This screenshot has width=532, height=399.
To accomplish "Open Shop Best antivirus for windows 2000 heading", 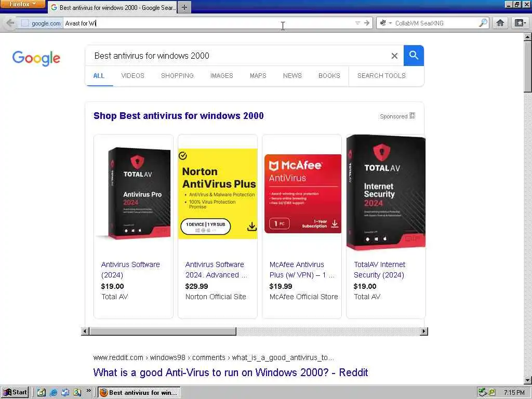I will coord(179,116).
